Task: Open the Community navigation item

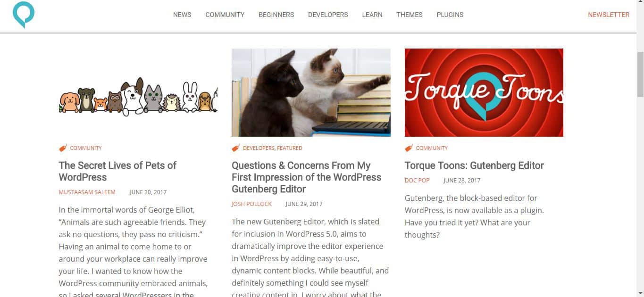Action: point(225,15)
